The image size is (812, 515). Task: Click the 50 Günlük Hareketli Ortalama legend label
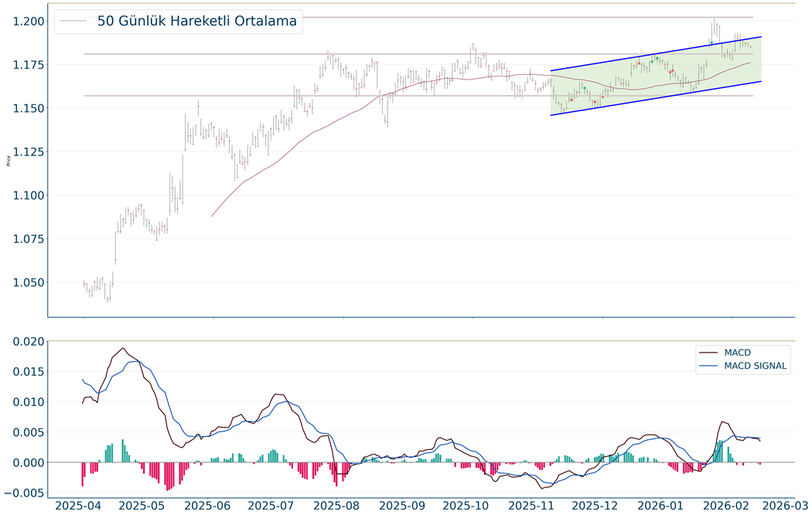tap(197, 22)
